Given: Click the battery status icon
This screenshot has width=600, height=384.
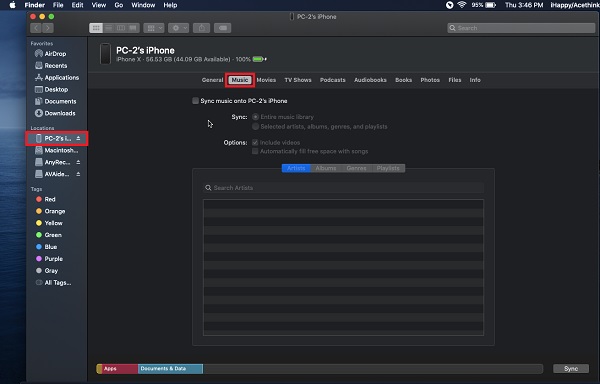Looking at the screenshot, I should pyautogui.click(x=490, y=5).
